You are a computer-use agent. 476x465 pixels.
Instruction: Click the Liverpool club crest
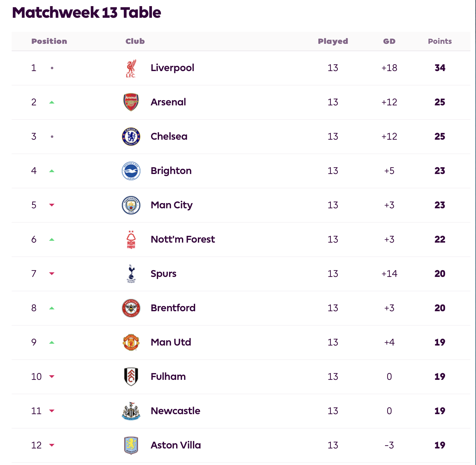pos(131,68)
